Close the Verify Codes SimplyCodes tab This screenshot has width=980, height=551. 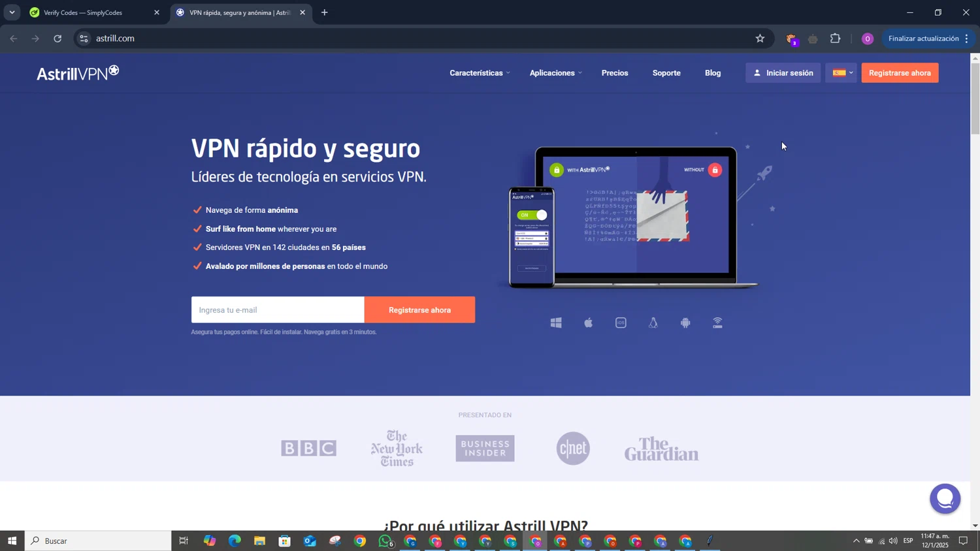click(157, 12)
